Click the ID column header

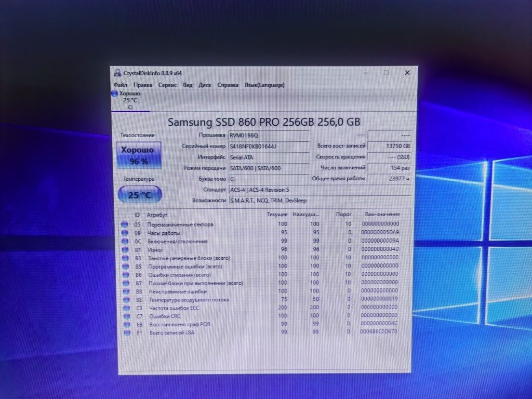(x=137, y=215)
